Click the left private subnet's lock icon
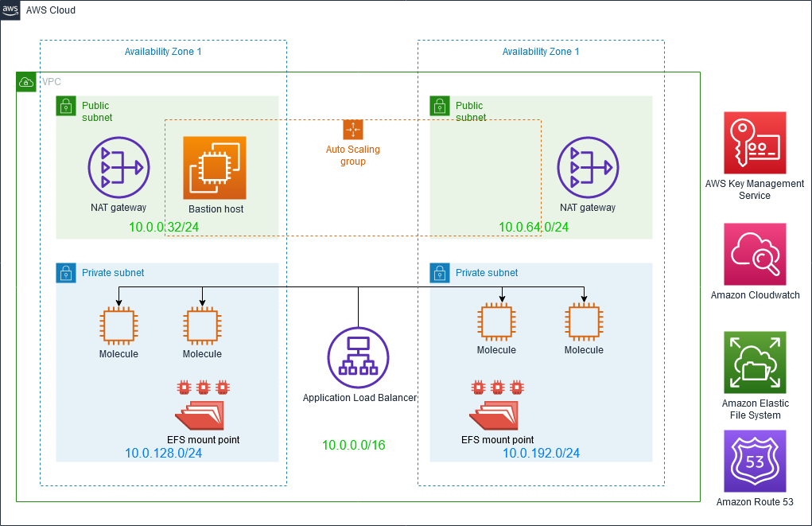 66,273
